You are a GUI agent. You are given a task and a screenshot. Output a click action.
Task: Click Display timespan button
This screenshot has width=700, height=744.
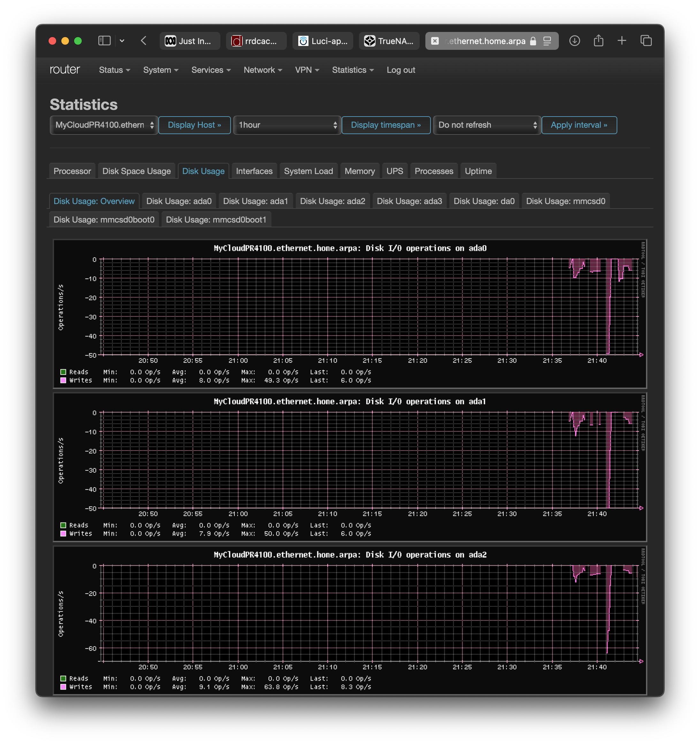386,125
